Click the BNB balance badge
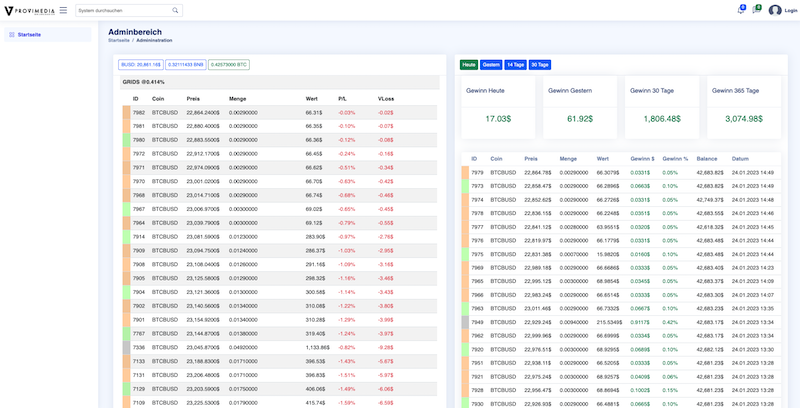The image size is (800, 408). pyautogui.click(x=185, y=64)
